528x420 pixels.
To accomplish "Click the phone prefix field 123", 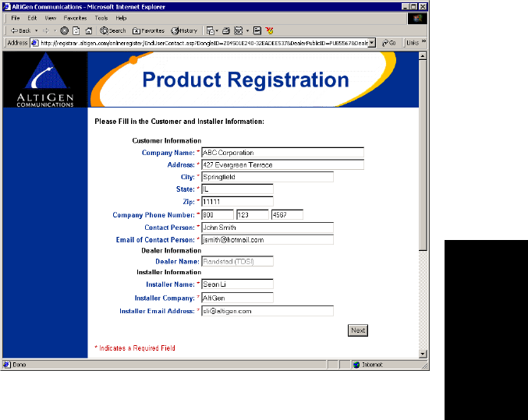I will click(253, 214).
